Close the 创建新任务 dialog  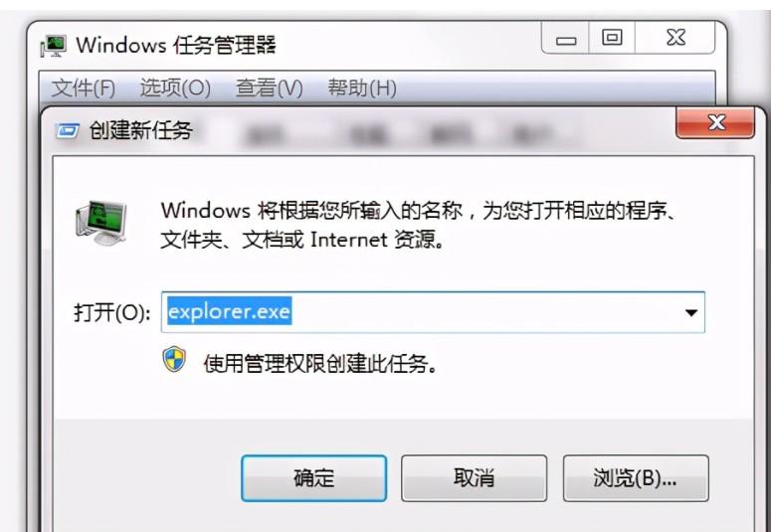715,122
